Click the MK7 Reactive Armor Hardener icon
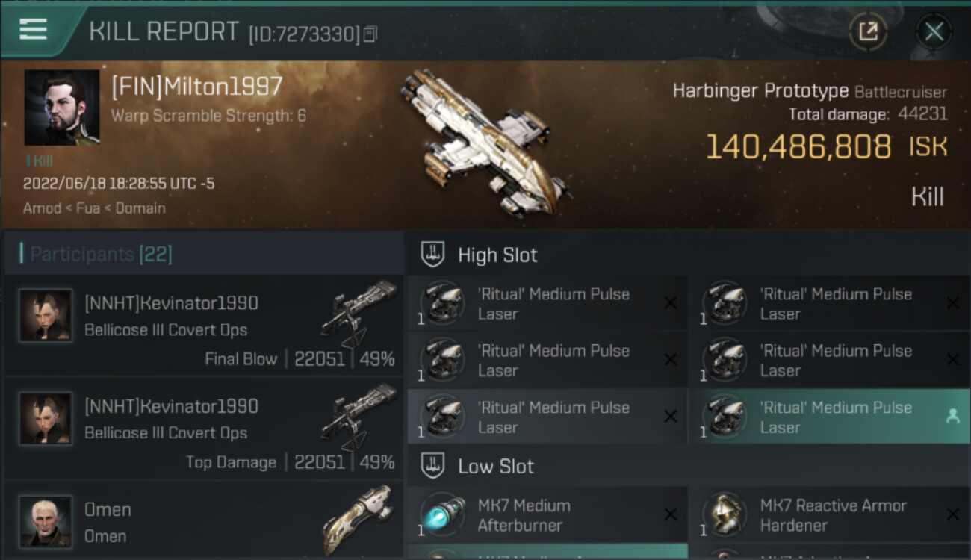 725,515
